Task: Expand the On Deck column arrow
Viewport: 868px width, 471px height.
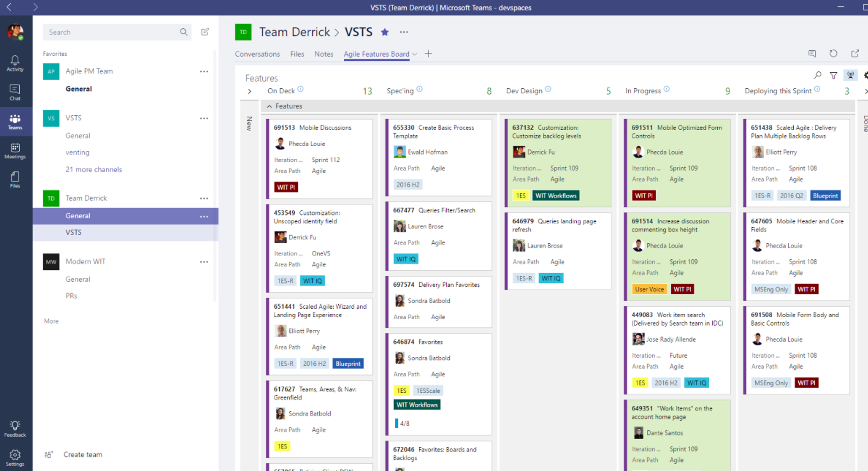Action: tap(250, 91)
